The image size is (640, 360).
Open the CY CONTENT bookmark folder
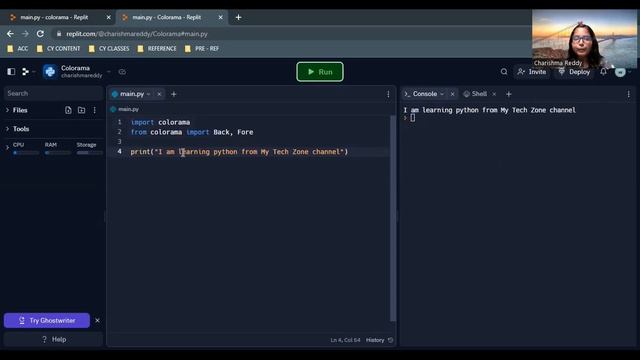pyautogui.click(x=58, y=49)
